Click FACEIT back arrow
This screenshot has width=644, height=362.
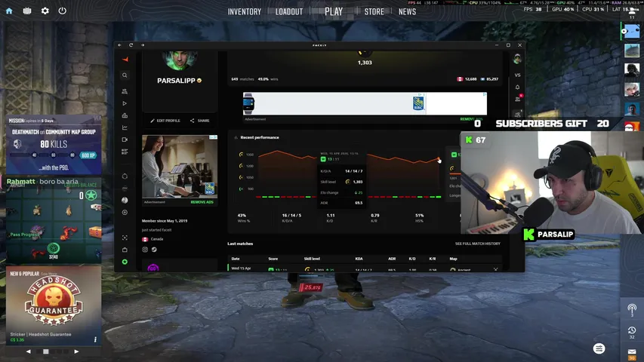(119, 45)
